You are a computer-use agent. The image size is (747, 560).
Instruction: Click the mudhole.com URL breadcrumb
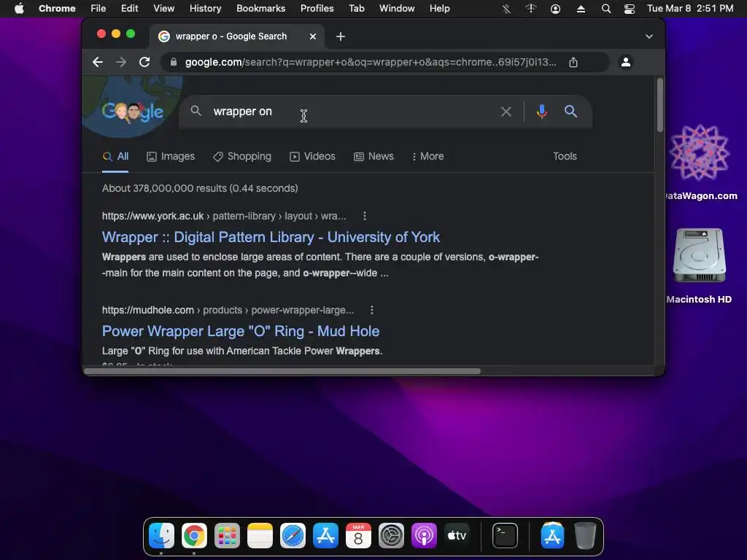[228, 311]
